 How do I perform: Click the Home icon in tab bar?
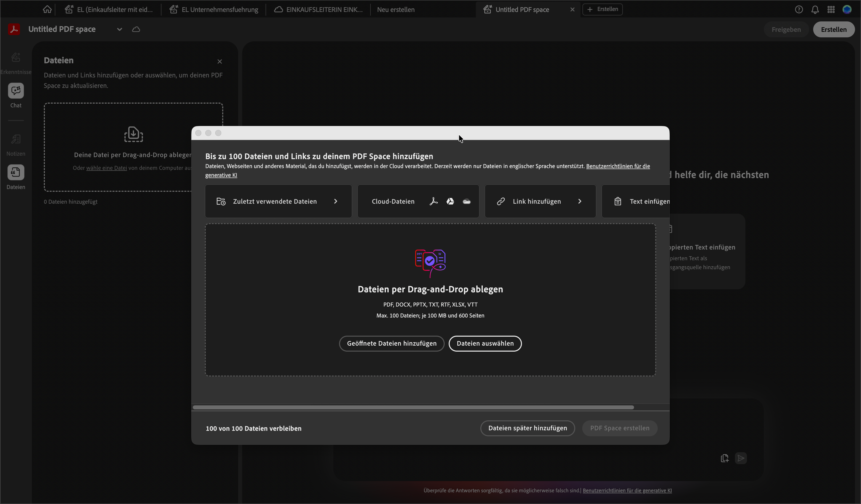point(47,9)
